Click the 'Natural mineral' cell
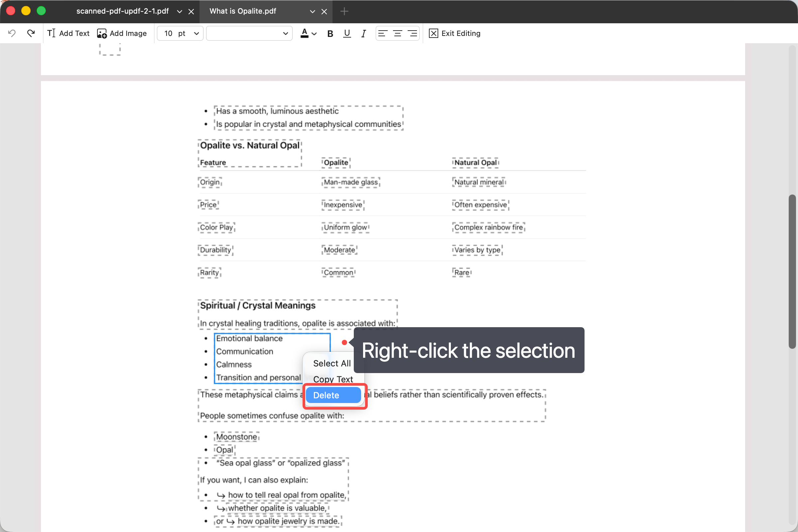 479,182
